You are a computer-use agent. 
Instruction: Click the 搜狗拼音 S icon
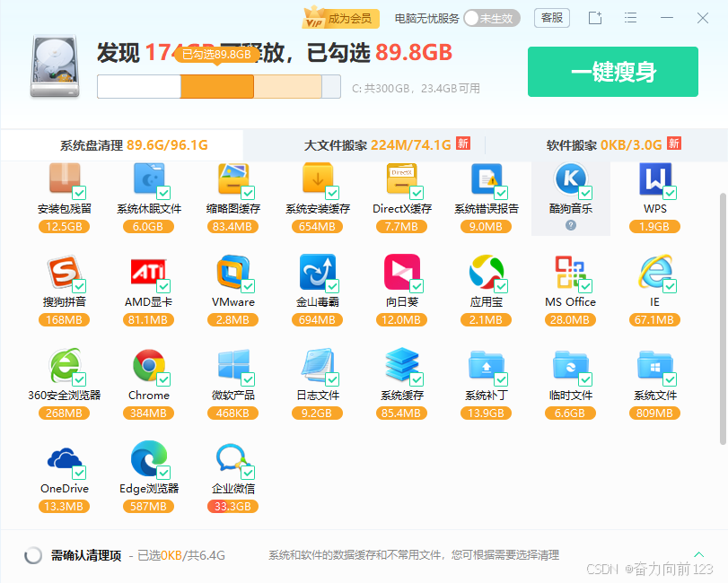(64, 272)
